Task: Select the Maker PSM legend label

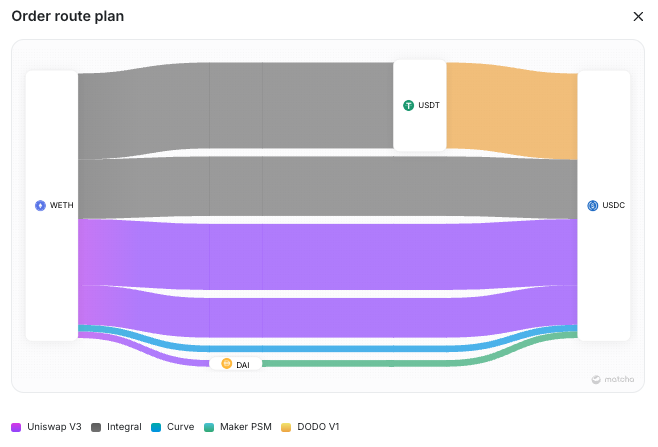Action: 245,427
